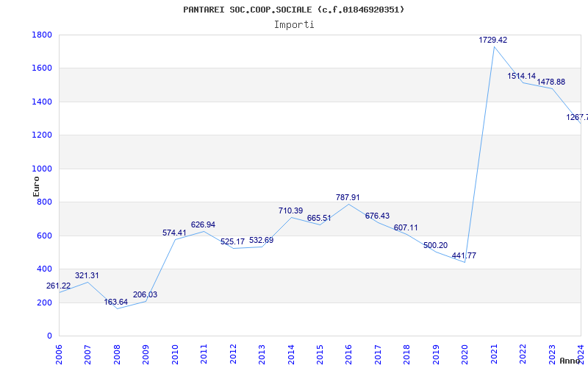Click the 2018 x-axis year label
Viewport: 588px width, 368px height.
407,353
